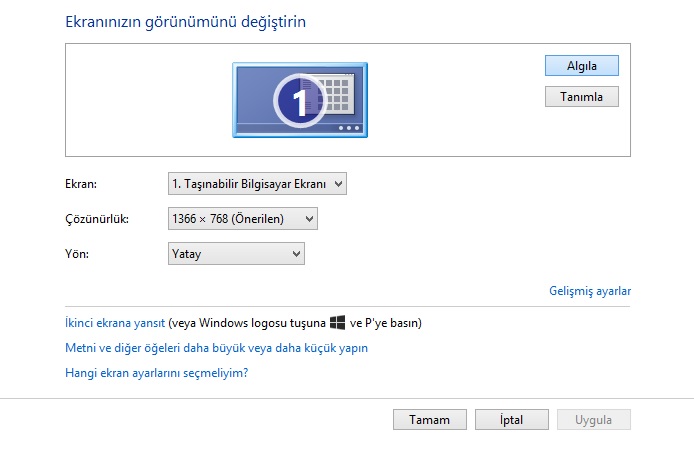Click the Çözünürlük: field label
The height and width of the screenshot is (453, 694).
97,219
